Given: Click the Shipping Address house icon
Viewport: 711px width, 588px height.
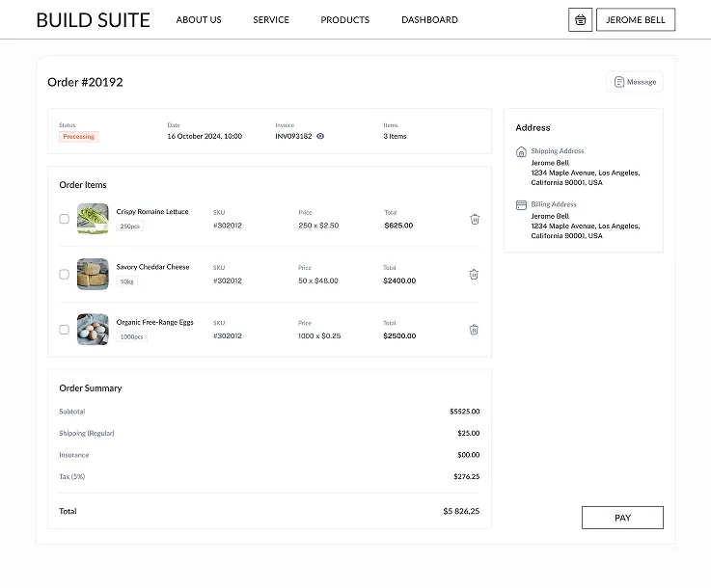Looking at the screenshot, I should tap(522, 152).
